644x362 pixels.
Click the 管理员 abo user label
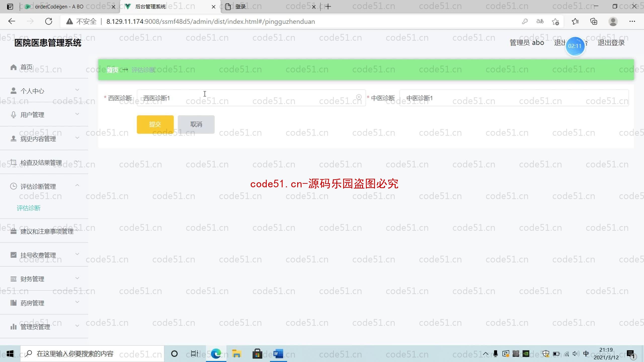point(527,43)
